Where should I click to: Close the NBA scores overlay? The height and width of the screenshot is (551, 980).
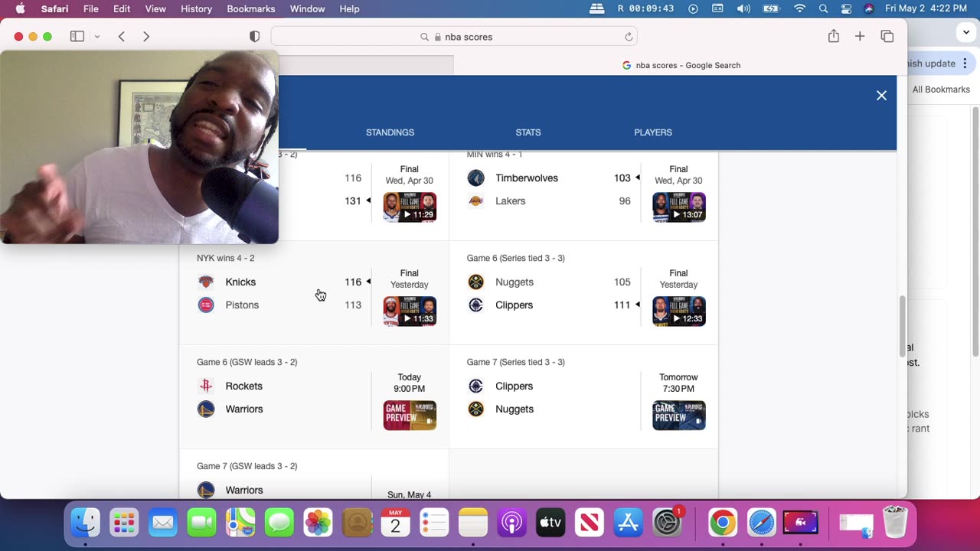tap(881, 96)
